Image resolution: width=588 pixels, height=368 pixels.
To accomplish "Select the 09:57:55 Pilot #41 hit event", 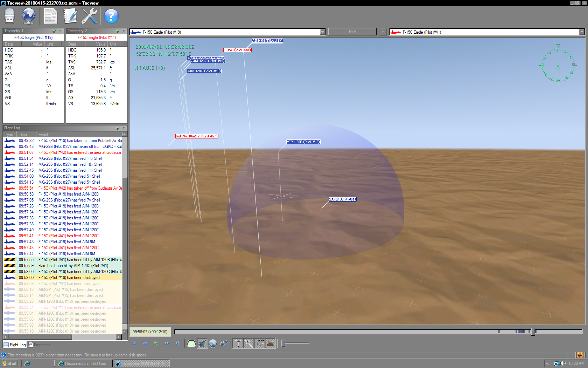I will point(63,260).
